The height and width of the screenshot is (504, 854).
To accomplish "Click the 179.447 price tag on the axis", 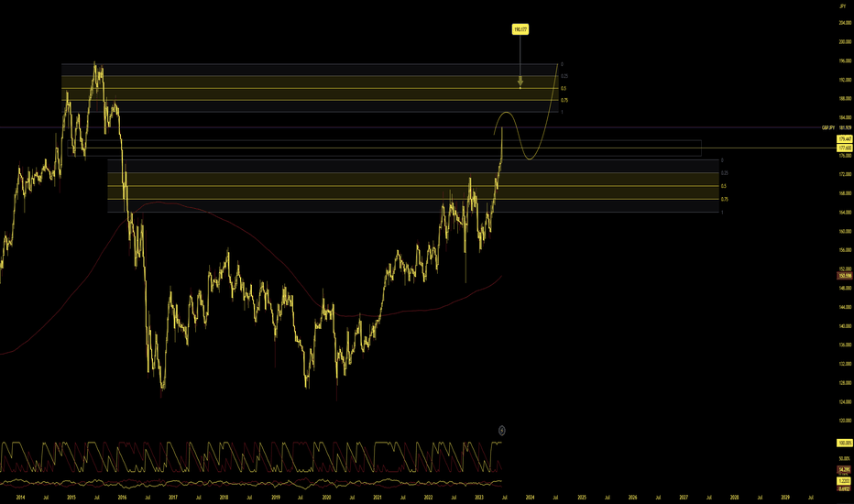I will pyautogui.click(x=845, y=139).
